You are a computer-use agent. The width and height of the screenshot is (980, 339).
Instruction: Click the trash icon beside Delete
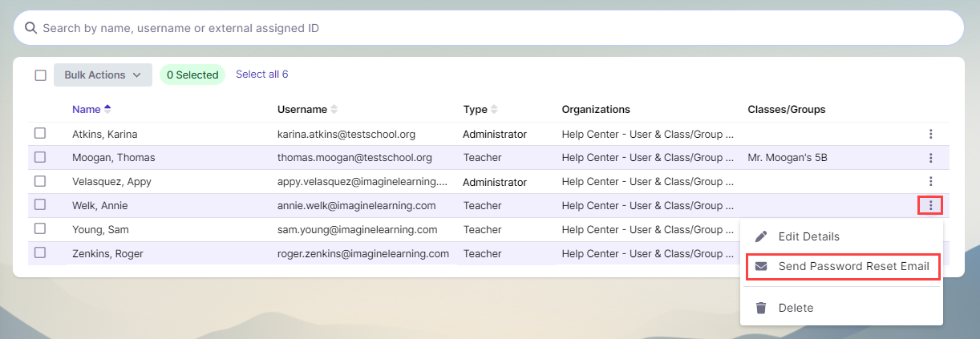(761, 308)
